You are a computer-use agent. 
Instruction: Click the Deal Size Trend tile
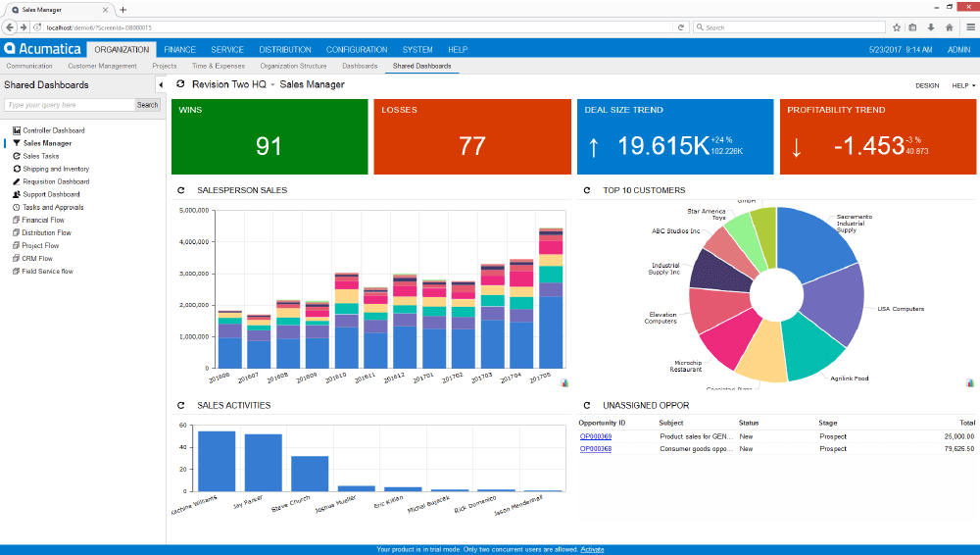[x=675, y=136]
